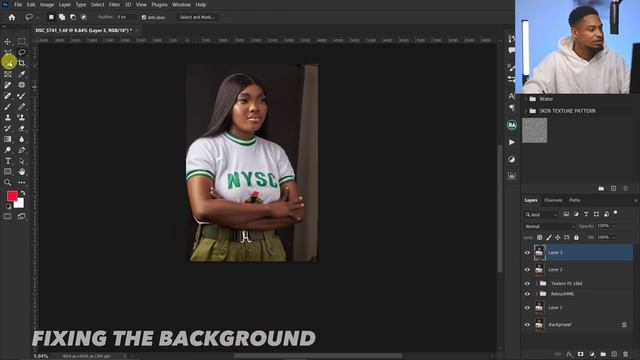The height and width of the screenshot is (360, 640).
Task: Create a new group in the Layers panel
Action: pos(603,354)
